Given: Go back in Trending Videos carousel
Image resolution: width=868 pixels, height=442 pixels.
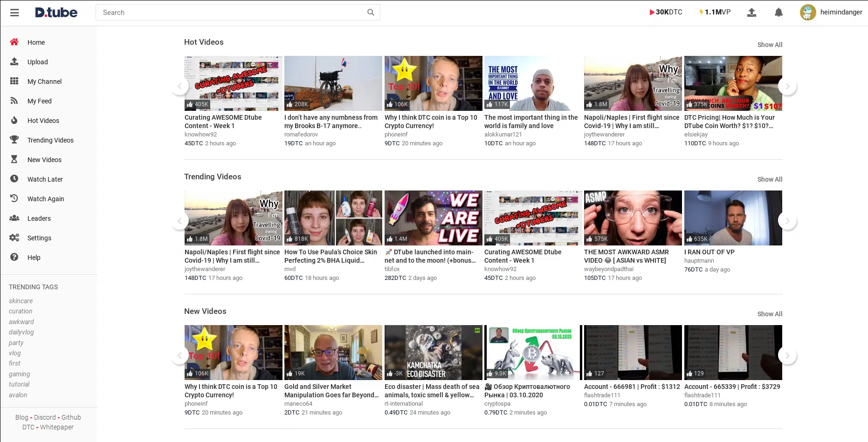Looking at the screenshot, I should pos(179,221).
